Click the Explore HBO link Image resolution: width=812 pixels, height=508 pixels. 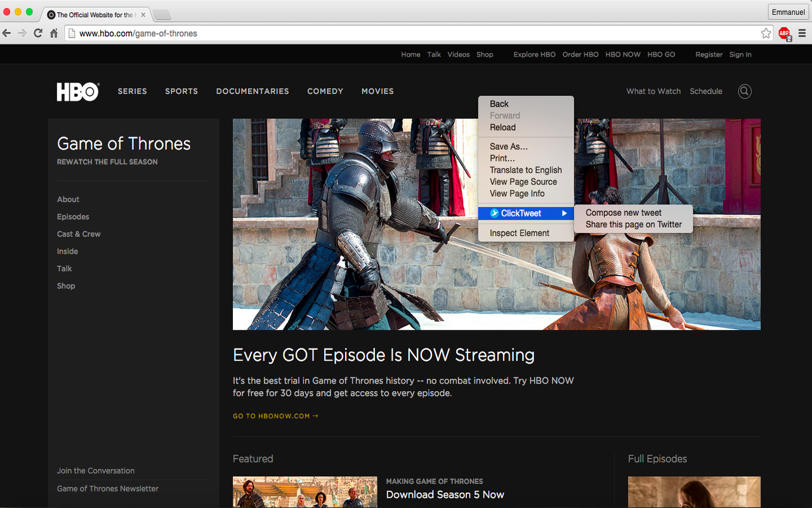(534, 55)
